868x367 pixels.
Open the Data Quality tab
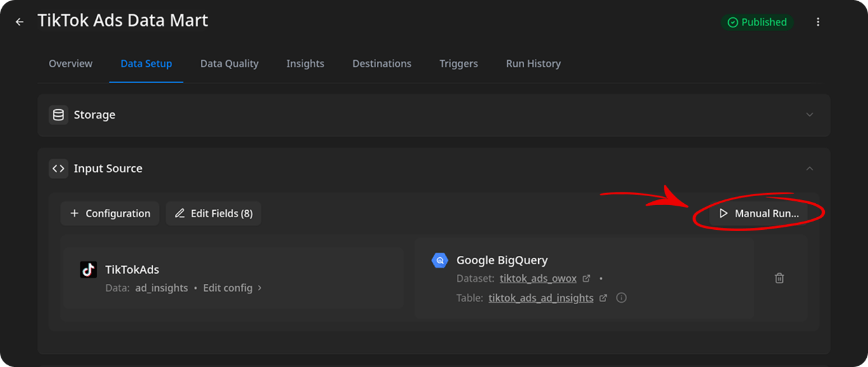(x=229, y=63)
